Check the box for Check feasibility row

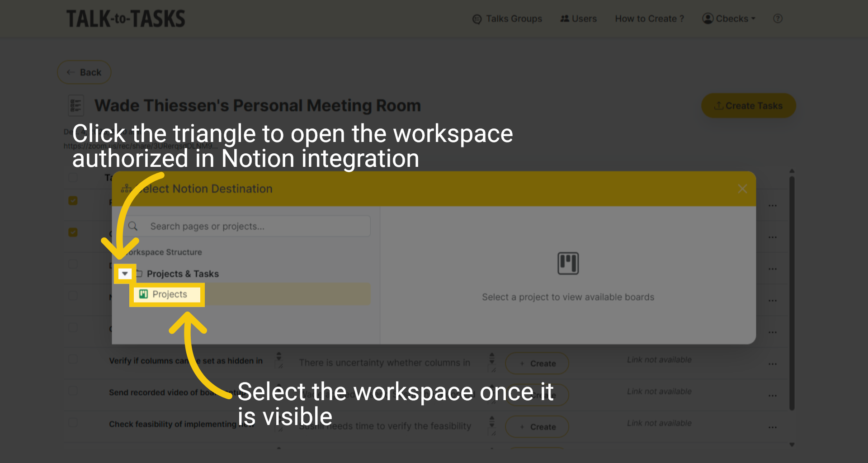tap(73, 422)
